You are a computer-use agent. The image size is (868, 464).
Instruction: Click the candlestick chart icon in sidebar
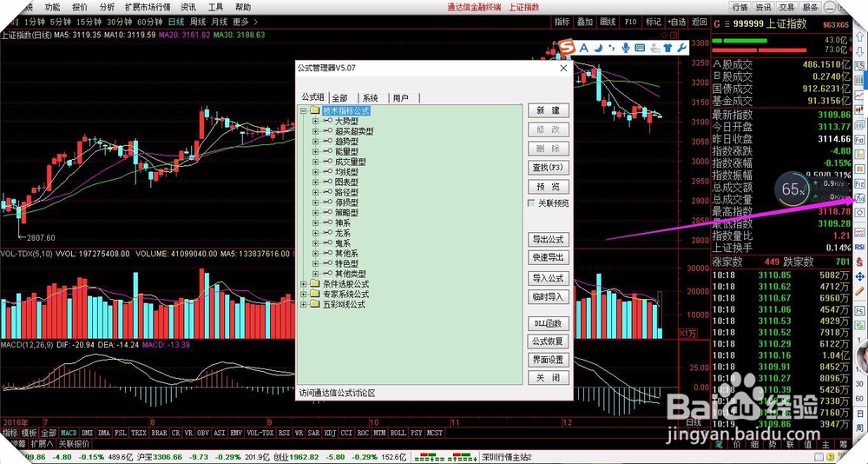(x=859, y=108)
